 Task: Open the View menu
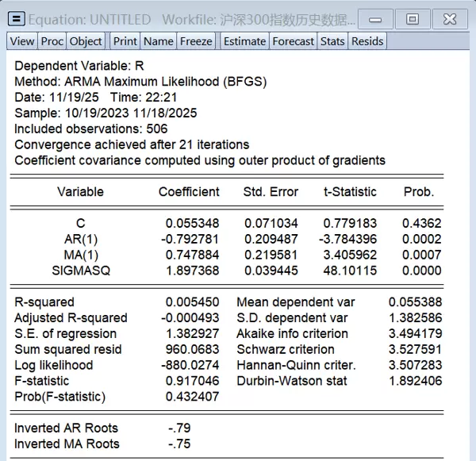[22, 41]
